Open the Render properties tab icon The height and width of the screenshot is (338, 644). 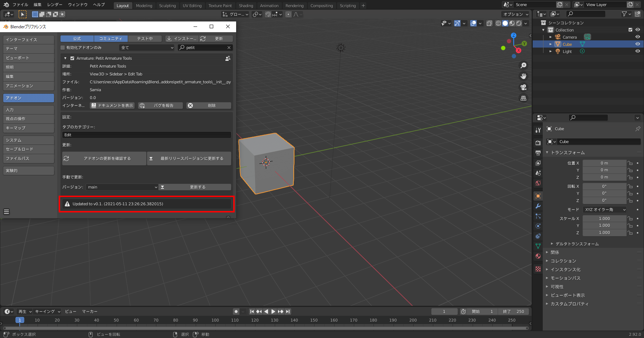(x=538, y=143)
